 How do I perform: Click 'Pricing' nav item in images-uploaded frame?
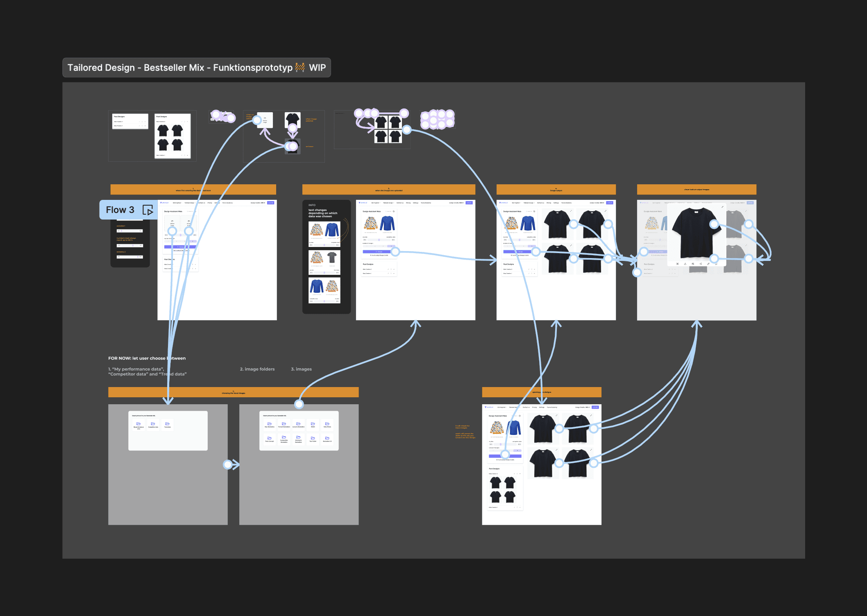coord(408,203)
